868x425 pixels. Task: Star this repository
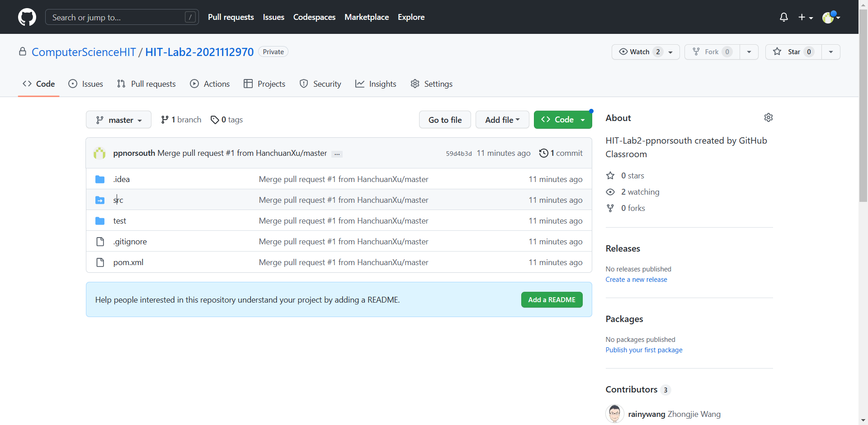point(793,52)
